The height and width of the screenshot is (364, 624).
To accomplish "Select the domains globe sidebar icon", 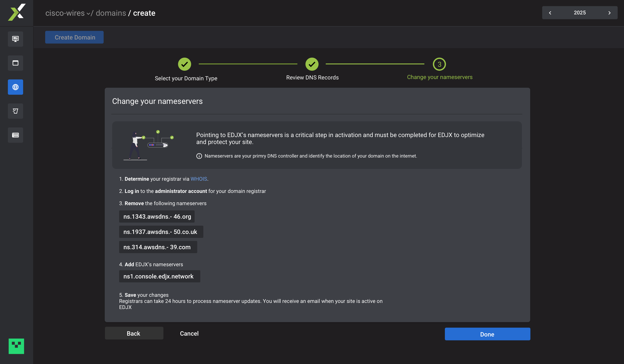I will (x=15, y=87).
